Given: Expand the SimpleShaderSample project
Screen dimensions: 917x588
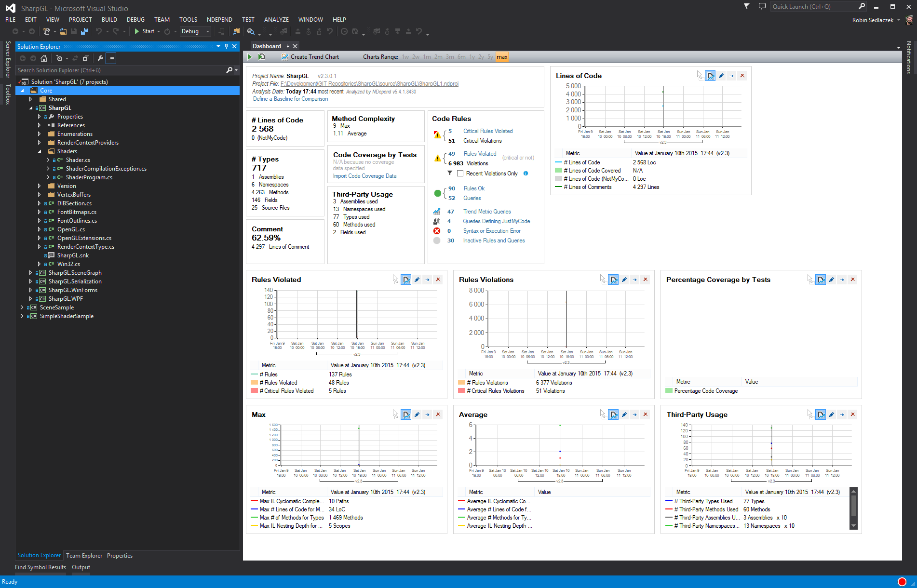Looking at the screenshot, I should click(x=22, y=316).
